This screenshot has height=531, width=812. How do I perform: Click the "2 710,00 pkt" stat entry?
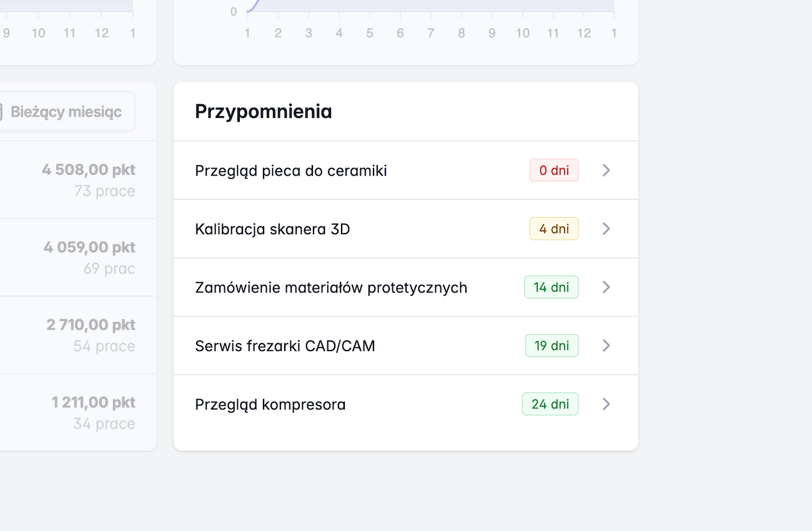(89, 324)
